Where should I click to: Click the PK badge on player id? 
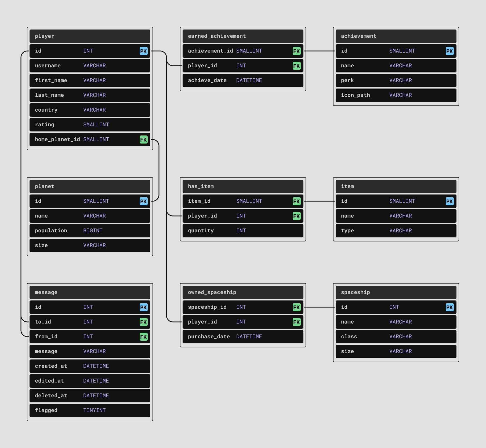click(144, 51)
